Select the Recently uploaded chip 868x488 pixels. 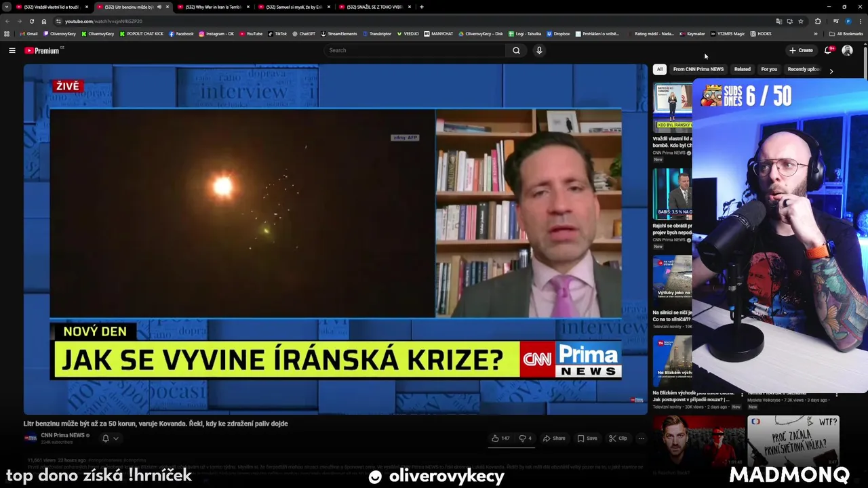point(804,69)
